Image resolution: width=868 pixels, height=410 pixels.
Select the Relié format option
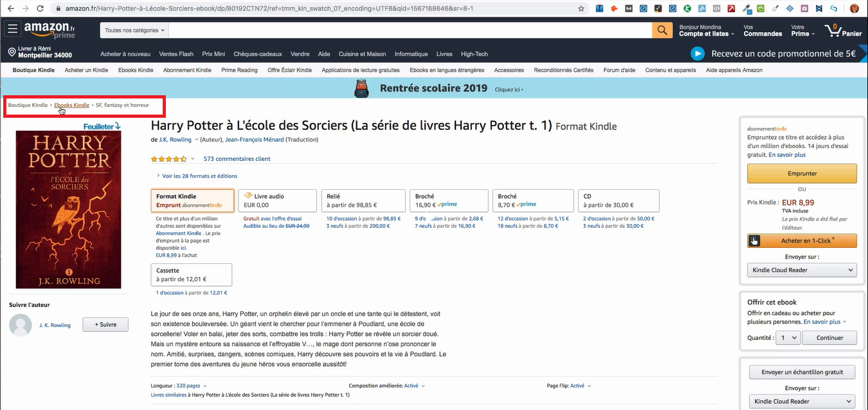coord(363,201)
